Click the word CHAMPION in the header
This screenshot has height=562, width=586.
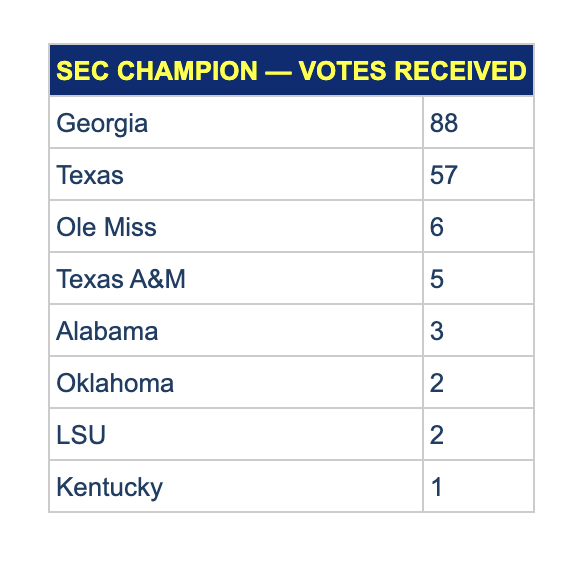pyautogui.click(x=188, y=70)
